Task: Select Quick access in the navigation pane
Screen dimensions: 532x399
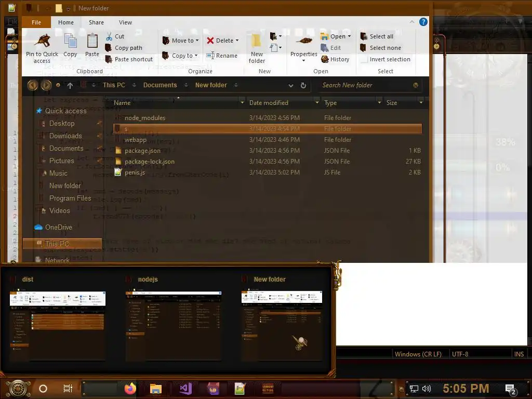Action: [65, 111]
